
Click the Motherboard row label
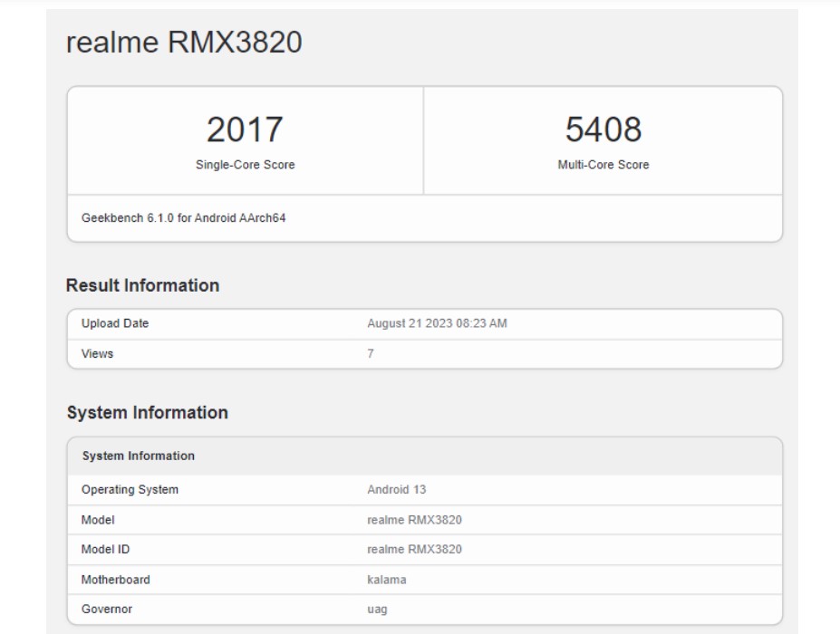pos(116,580)
